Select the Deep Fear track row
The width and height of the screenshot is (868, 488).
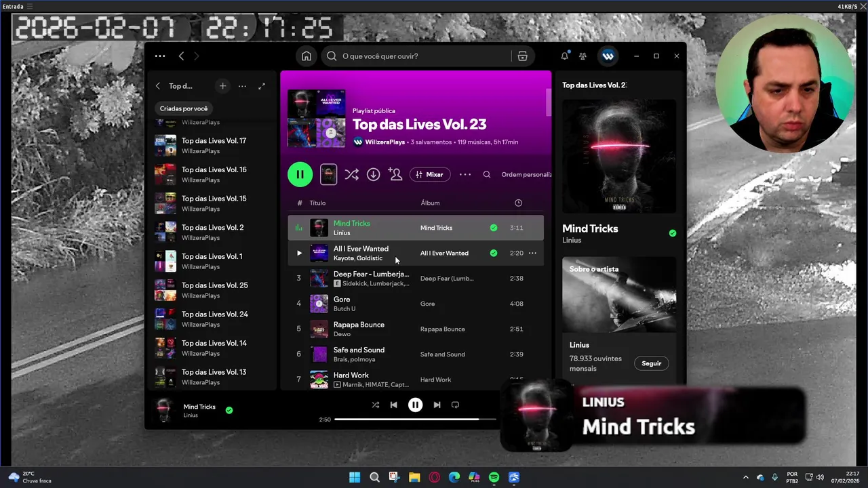point(415,278)
